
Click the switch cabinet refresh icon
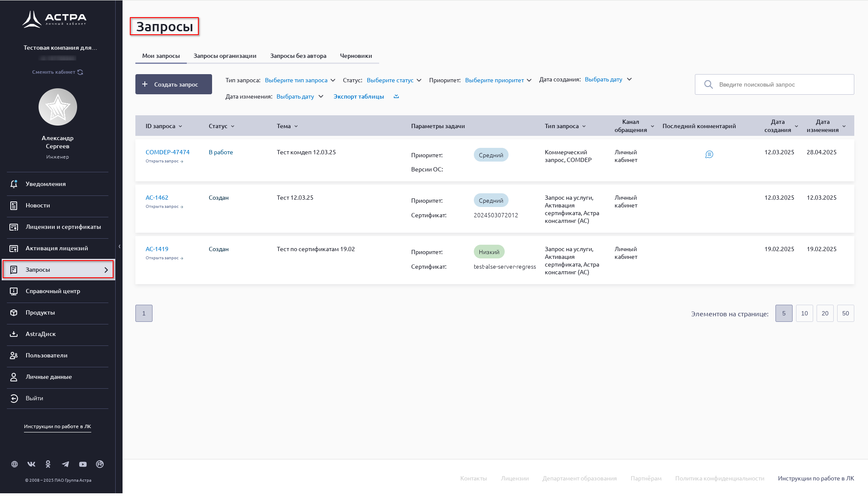coord(81,72)
